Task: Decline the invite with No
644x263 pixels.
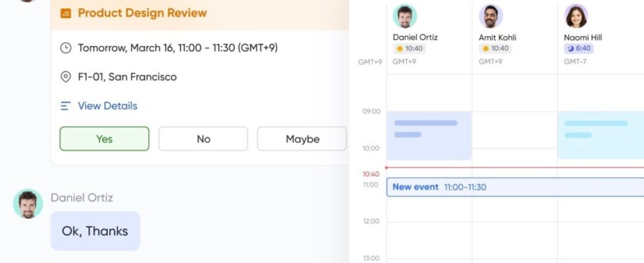Action: coord(203,139)
